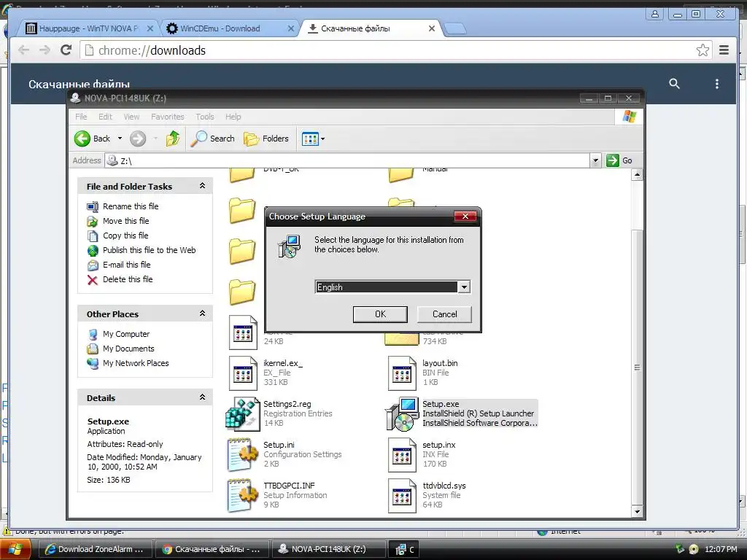Click the Explorer scrollbar up arrow
Viewport: 747px width, 560px height.
point(637,175)
